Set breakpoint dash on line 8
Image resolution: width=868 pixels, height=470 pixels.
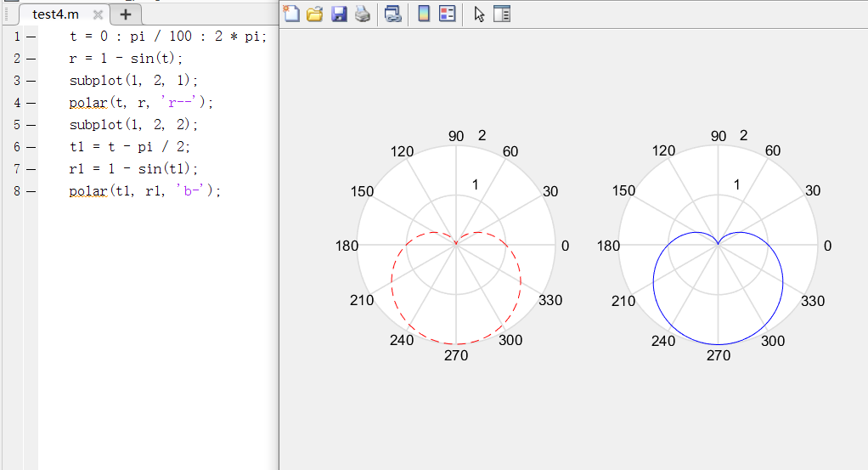pos(31,192)
